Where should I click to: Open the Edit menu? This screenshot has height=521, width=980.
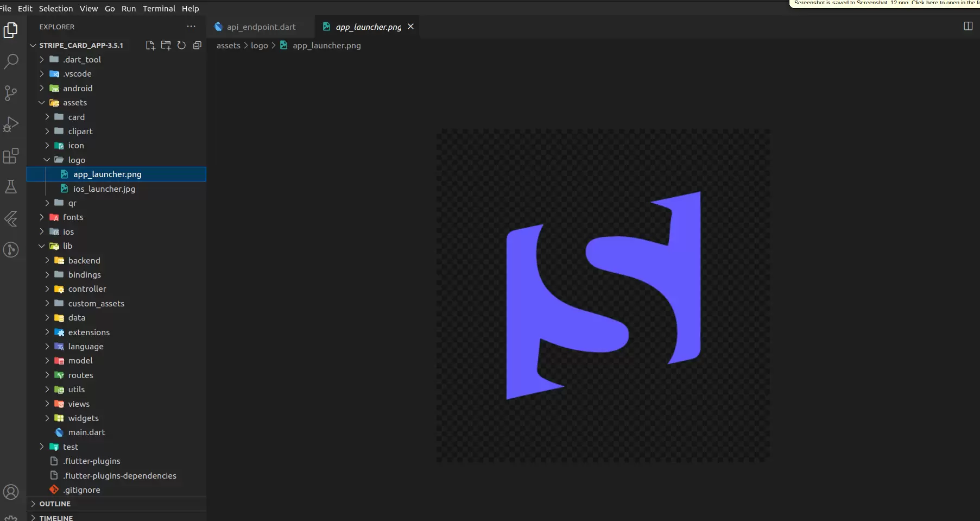pos(25,8)
